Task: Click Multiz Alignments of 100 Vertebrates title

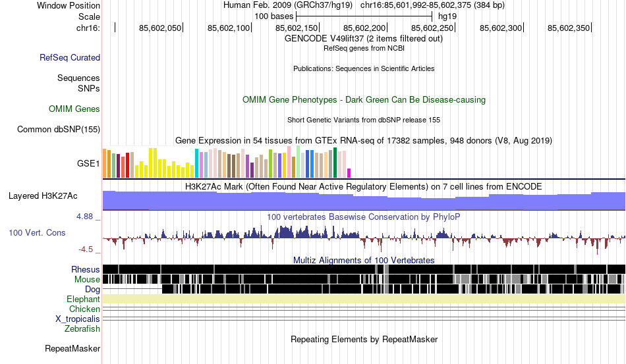Action: (x=364, y=261)
